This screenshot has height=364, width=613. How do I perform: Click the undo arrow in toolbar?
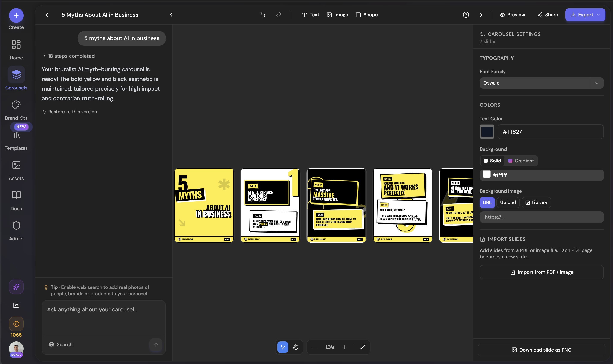[262, 15]
